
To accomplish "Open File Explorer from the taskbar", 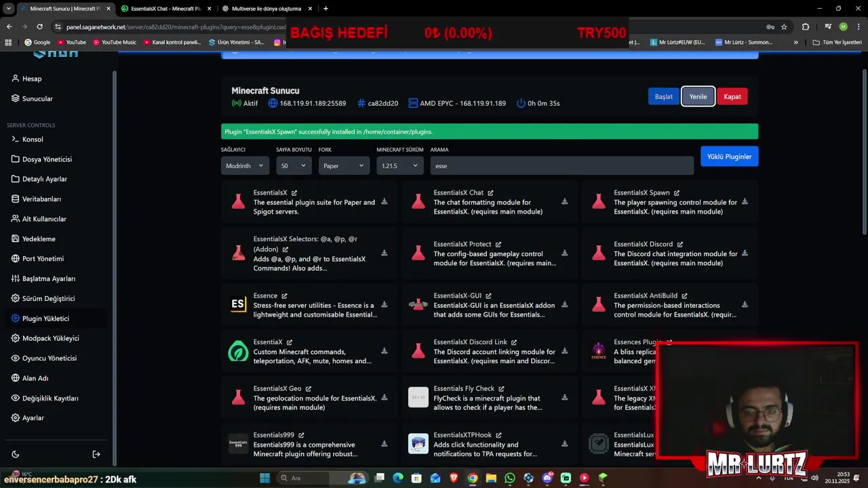I will tap(491, 478).
